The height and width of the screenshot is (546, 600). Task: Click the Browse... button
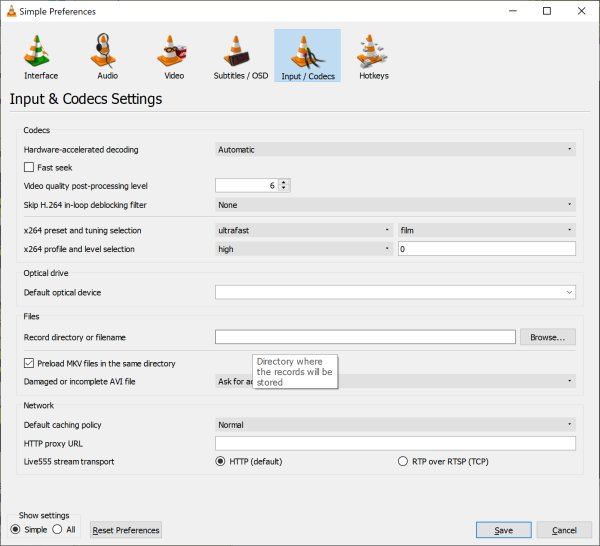coord(548,337)
